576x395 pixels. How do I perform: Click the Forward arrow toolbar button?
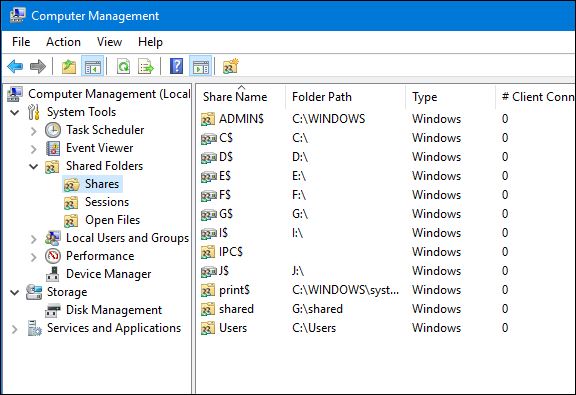click(37, 67)
